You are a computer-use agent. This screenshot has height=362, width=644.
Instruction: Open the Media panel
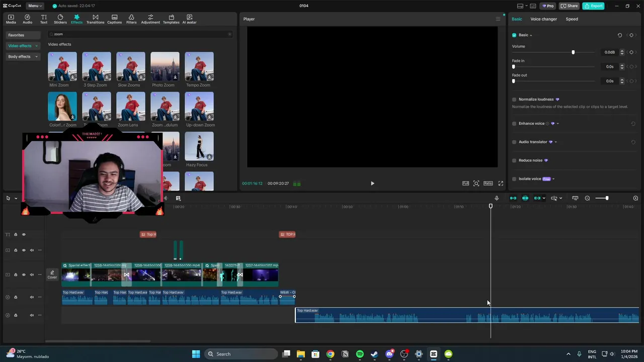(x=11, y=19)
